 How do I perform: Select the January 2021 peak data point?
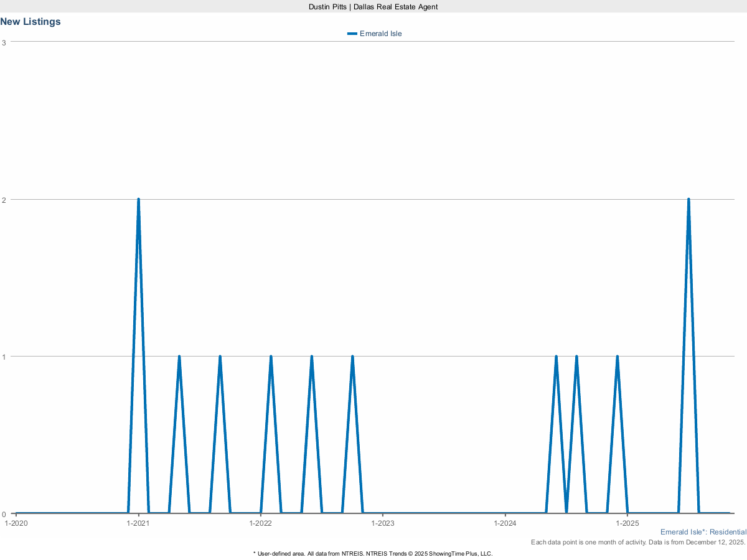click(x=138, y=200)
